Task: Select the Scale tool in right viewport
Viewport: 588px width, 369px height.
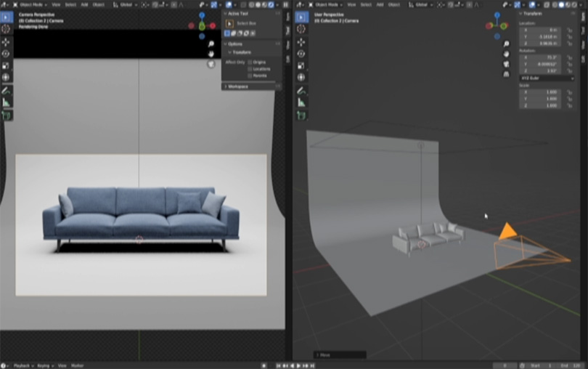Action: (x=301, y=66)
